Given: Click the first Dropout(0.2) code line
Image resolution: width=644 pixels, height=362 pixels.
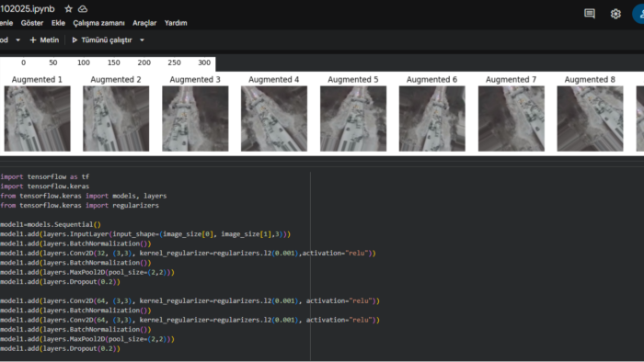Looking at the screenshot, I should pyautogui.click(x=61, y=282).
